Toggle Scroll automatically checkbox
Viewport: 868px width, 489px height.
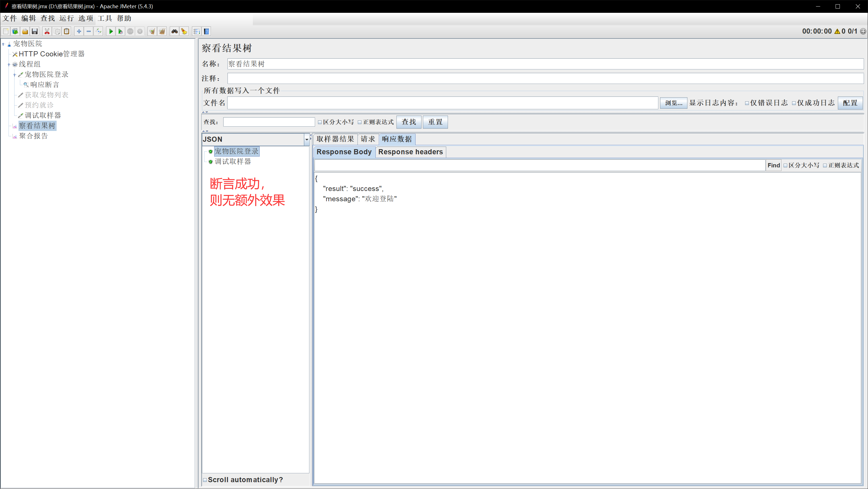point(205,480)
